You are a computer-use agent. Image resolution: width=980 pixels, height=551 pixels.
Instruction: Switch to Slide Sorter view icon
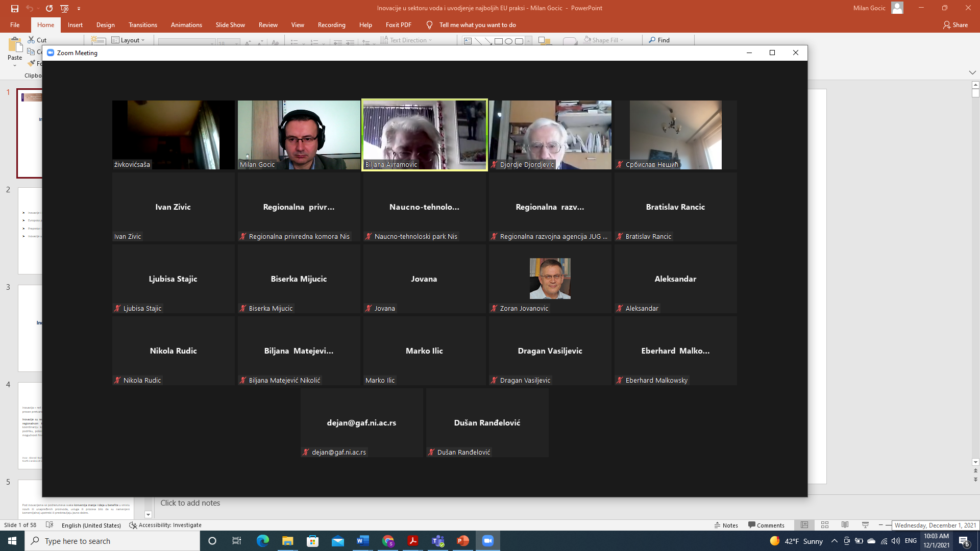tap(825, 525)
